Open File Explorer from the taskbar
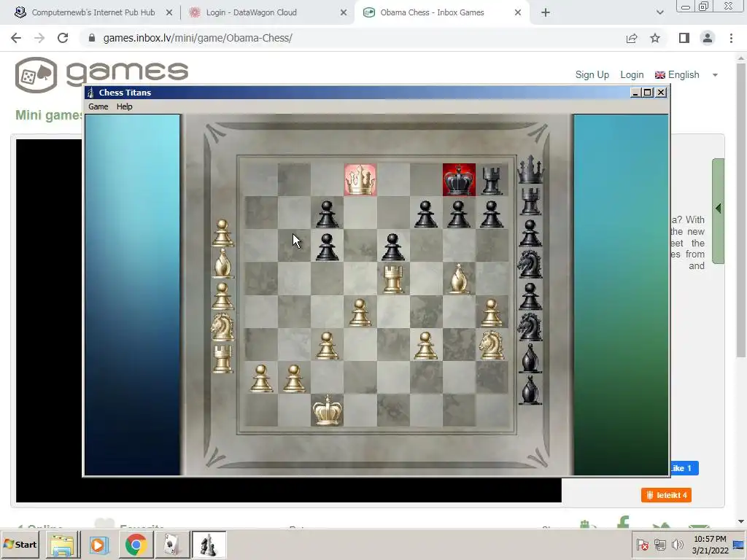 tap(63, 545)
